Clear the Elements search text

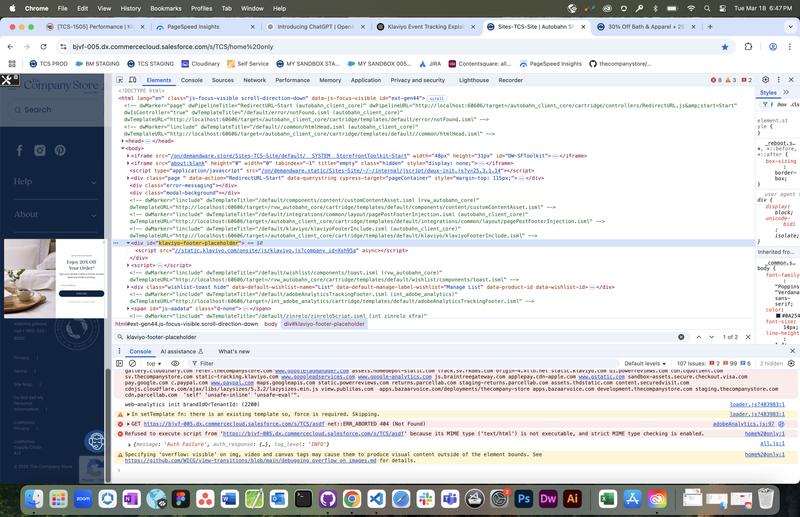681,337
